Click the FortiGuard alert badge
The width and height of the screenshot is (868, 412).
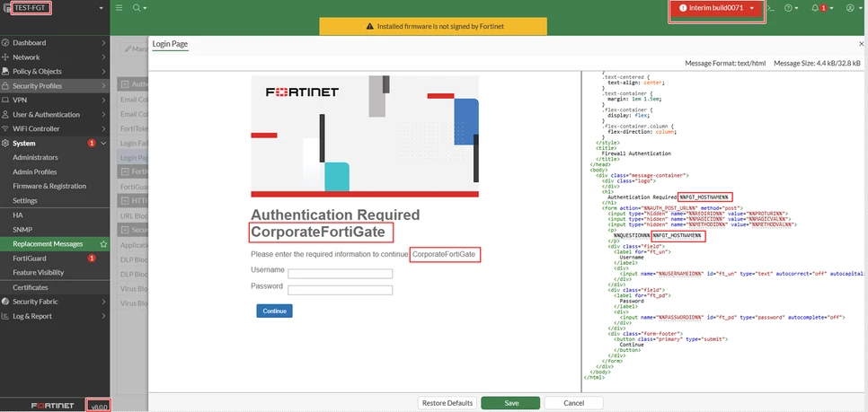pos(92,259)
